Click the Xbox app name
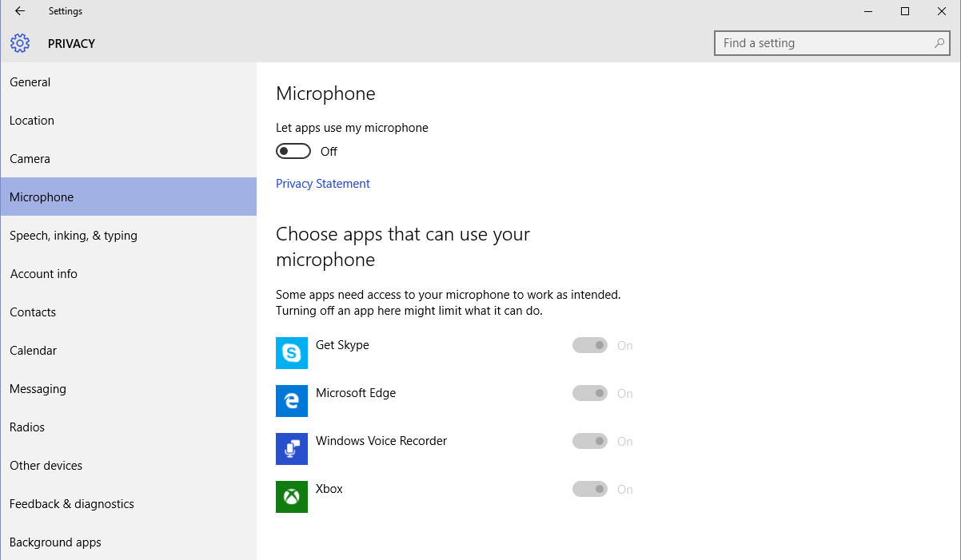Viewport: 961px width, 560px height. pyautogui.click(x=329, y=489)
